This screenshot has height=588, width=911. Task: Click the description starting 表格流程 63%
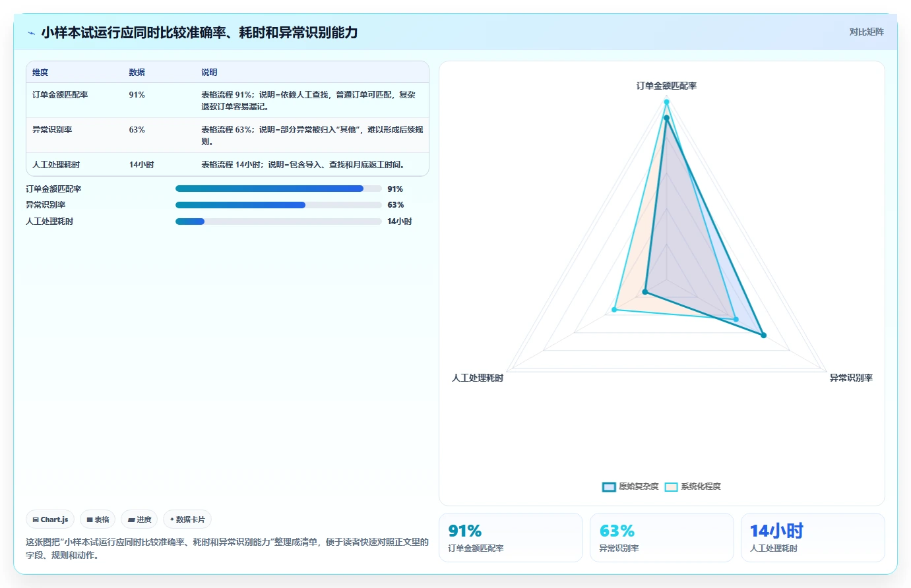[312, 136]
